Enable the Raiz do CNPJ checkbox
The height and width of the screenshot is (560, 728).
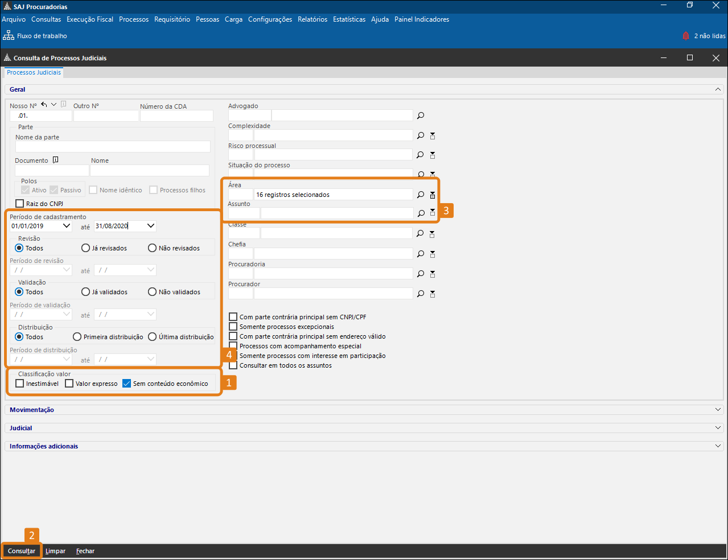click(x=20, y=204)
